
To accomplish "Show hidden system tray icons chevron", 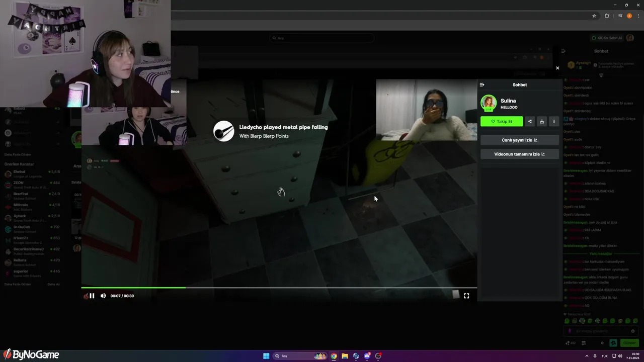I will coord(587,356).
